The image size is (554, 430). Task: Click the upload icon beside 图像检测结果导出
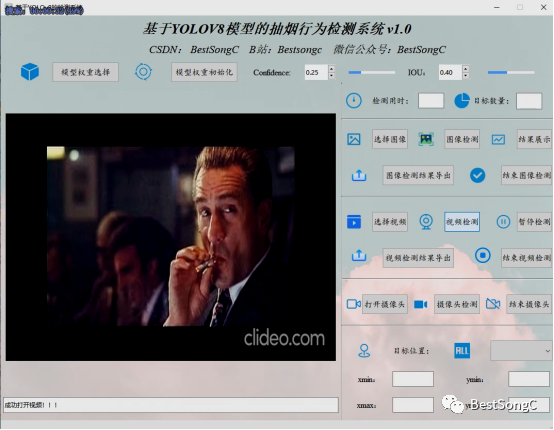(359, 175)
